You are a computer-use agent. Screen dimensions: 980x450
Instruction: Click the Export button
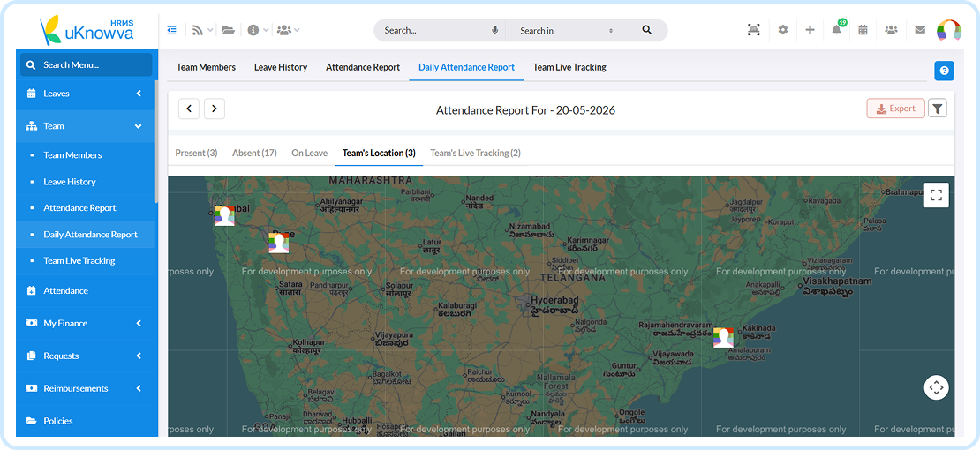[895, 109]
